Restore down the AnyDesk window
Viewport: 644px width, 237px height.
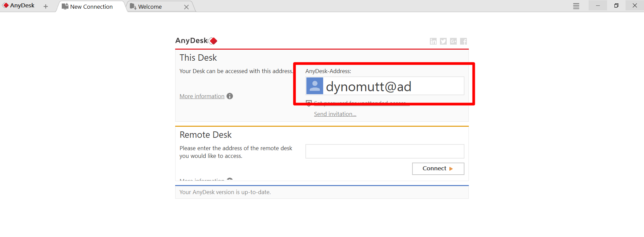616,6
